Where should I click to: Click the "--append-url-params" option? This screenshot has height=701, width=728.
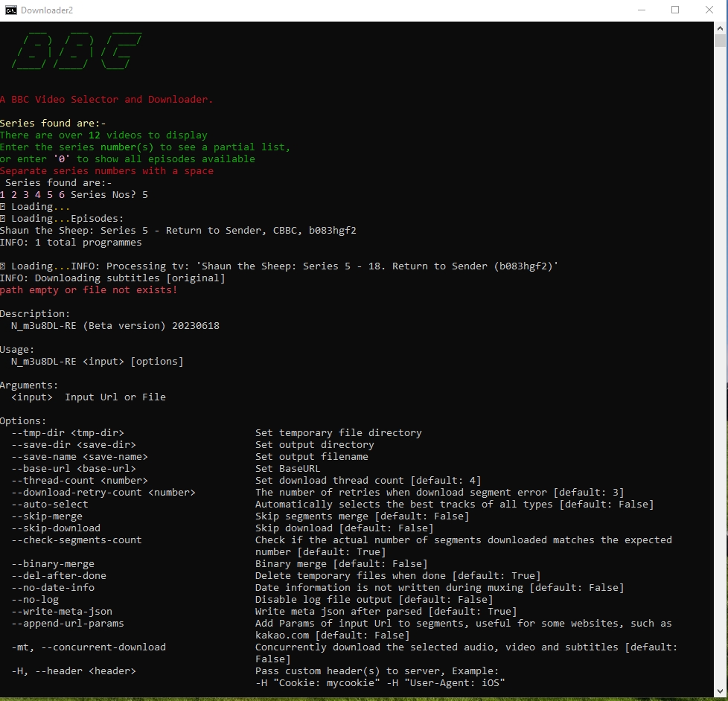click(x=68, y=624)
